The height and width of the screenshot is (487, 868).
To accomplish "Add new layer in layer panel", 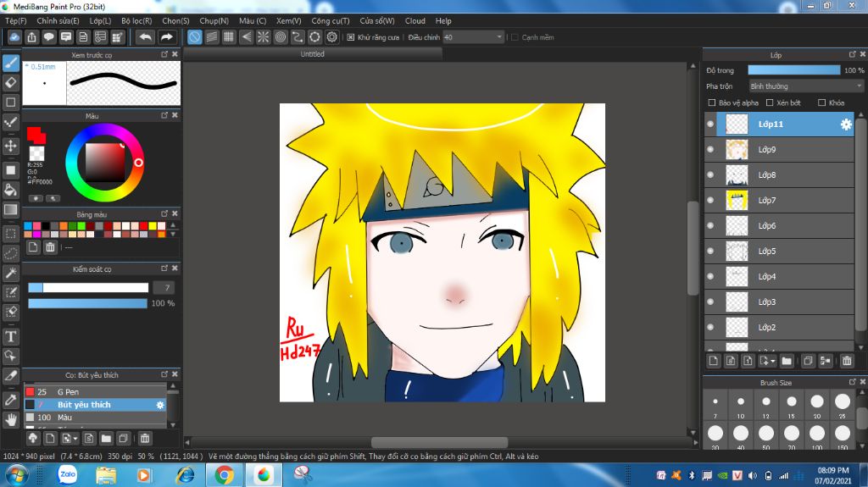I will pyautogui.click(x=714, y=361).
